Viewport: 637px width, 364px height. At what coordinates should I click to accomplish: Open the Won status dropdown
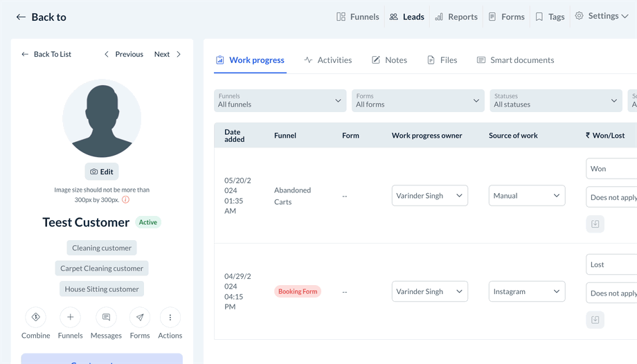point(611,169)
